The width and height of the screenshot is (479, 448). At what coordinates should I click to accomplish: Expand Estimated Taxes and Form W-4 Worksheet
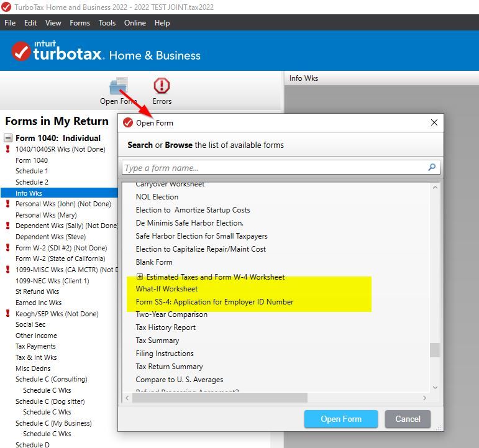coord(140,277)
